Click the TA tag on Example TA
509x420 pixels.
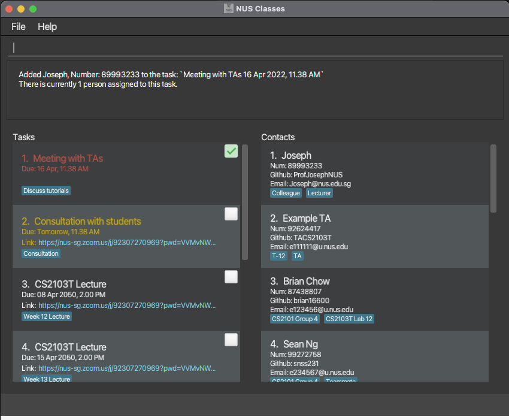click(298, 256)
